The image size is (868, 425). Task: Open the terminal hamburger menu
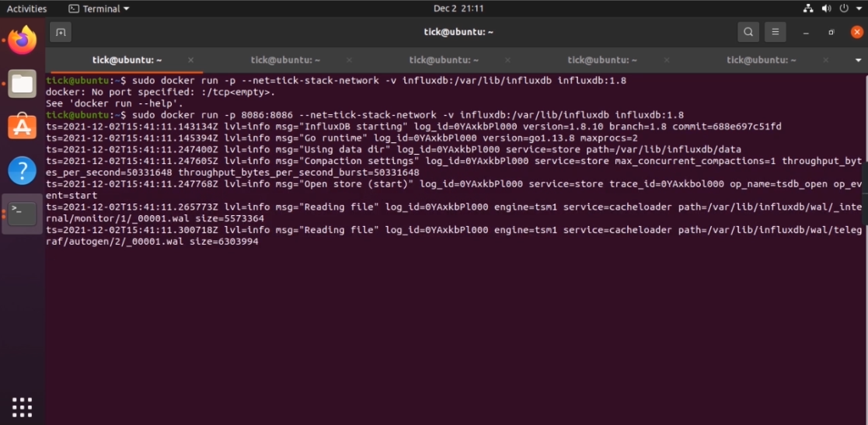click(776, 32)
